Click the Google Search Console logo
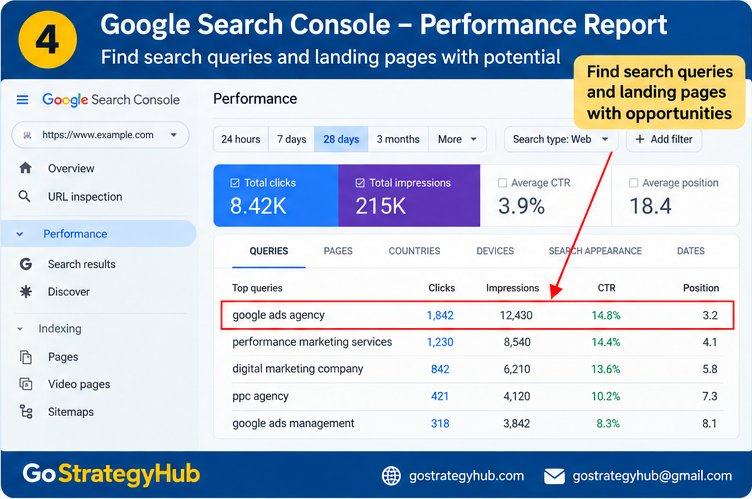This screenshot has height=499, width=752. click(x=111, y=100)
